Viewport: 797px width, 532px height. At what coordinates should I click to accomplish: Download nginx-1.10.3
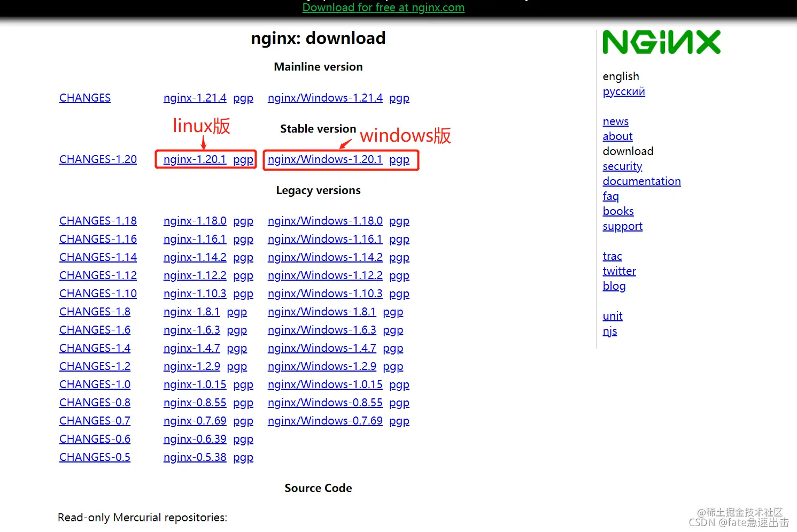195,294
